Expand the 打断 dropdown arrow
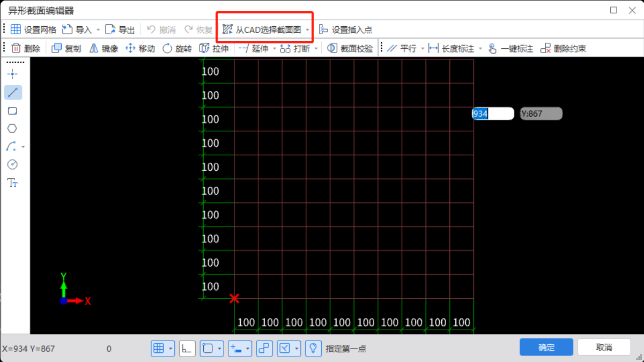Viewport: 644px width, 362px height. click(x=316, y=49)
